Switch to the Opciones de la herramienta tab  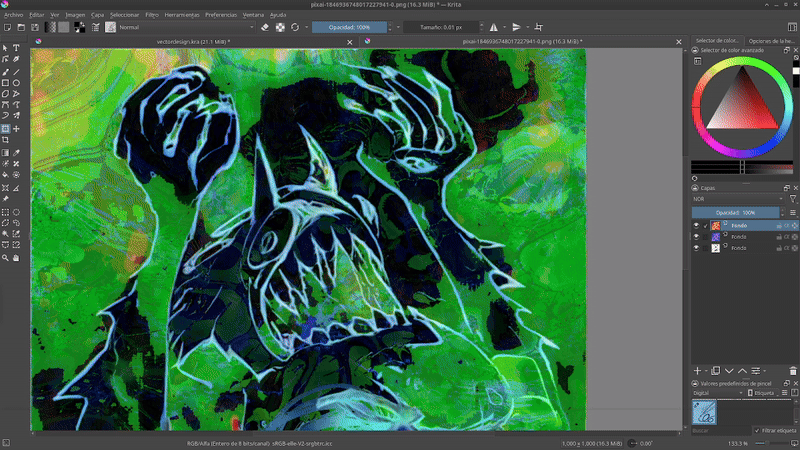[771, 41]
